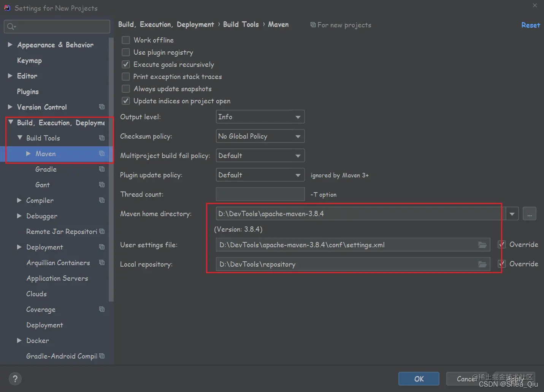The width and height of the screenshot is (544, 392).
Task: Click the settings tree vertical scrollbar
Action: [111, 169]
